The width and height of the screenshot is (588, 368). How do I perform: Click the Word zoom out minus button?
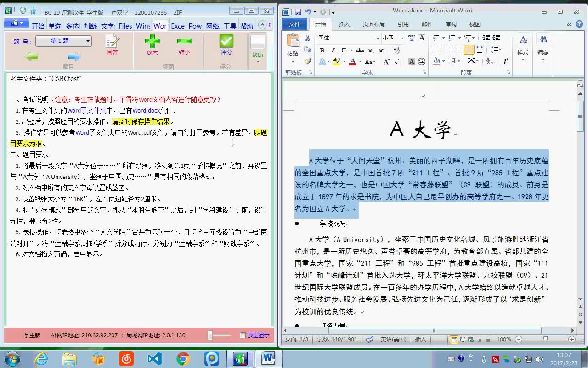519,339
